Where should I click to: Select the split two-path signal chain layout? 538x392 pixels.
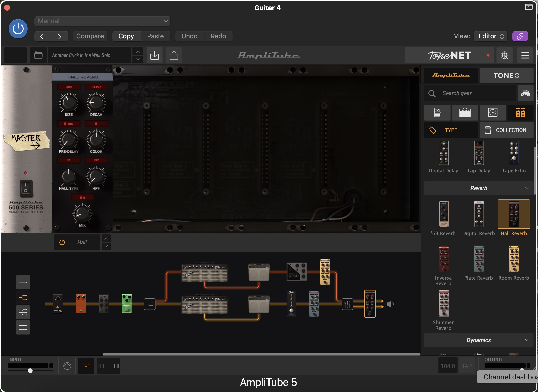click(x=23, y=298)
